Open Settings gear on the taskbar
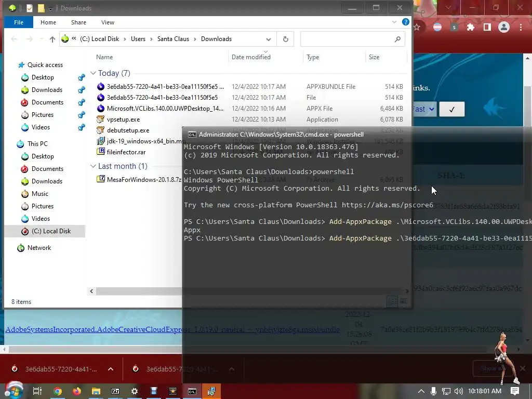The height and width of the screenshot is (399, 532). pyautogui.click(x=135, y=391)
